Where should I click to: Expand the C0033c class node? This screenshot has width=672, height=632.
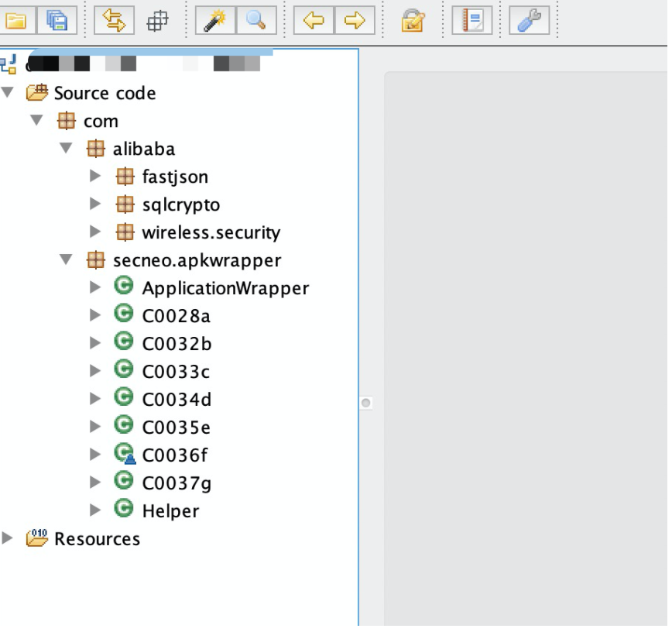(95, 371)
